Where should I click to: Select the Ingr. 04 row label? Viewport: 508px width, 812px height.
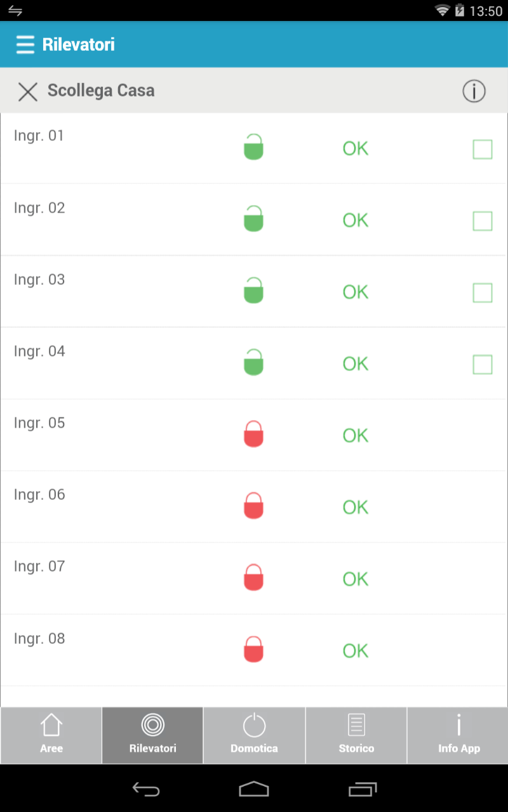click(39, 351)
